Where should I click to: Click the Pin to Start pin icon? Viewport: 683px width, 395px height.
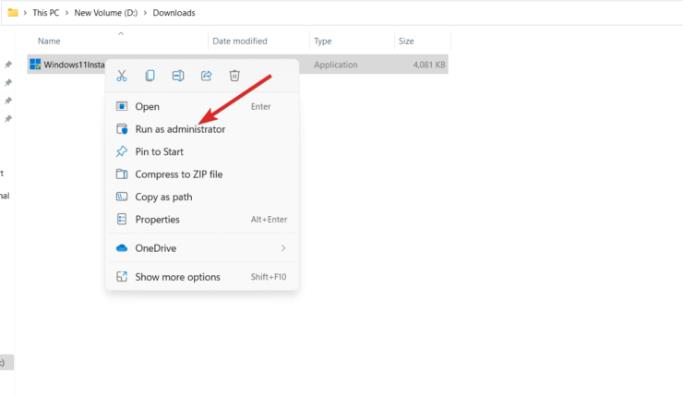122,152
